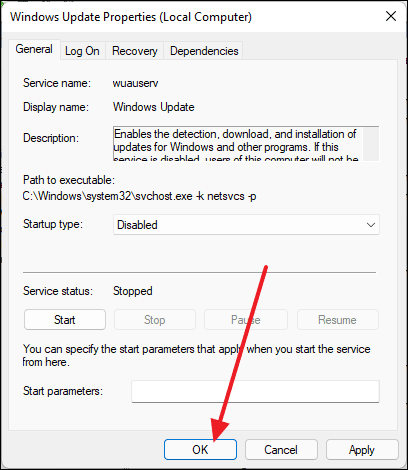Switch to the General tab

[x=34, y=49]
